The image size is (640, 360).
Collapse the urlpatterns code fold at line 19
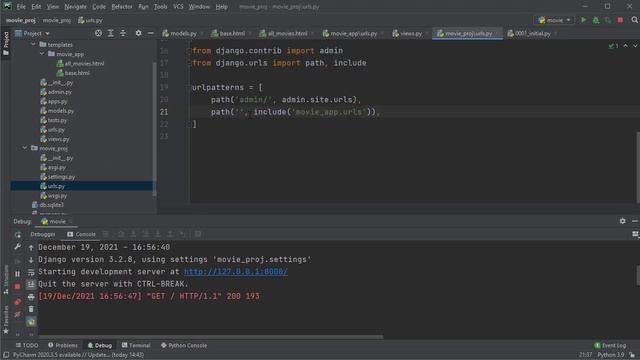(189, 87)
